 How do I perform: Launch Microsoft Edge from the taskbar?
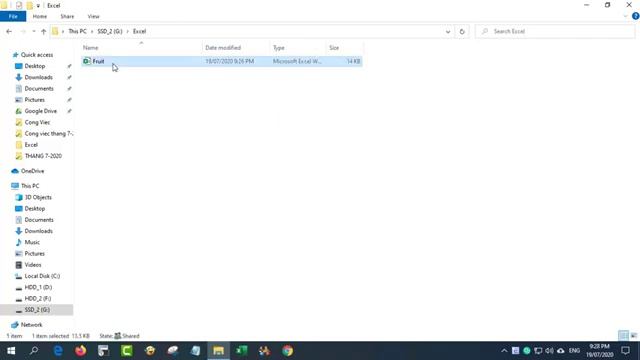(x=58, y=351)
